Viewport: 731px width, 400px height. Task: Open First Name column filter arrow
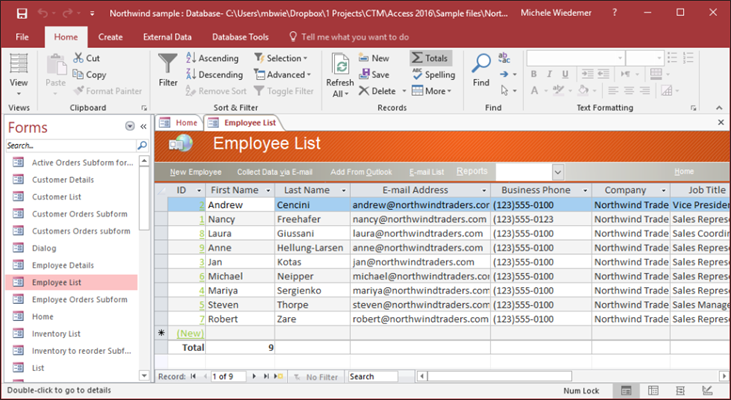[x=268, y=190]
